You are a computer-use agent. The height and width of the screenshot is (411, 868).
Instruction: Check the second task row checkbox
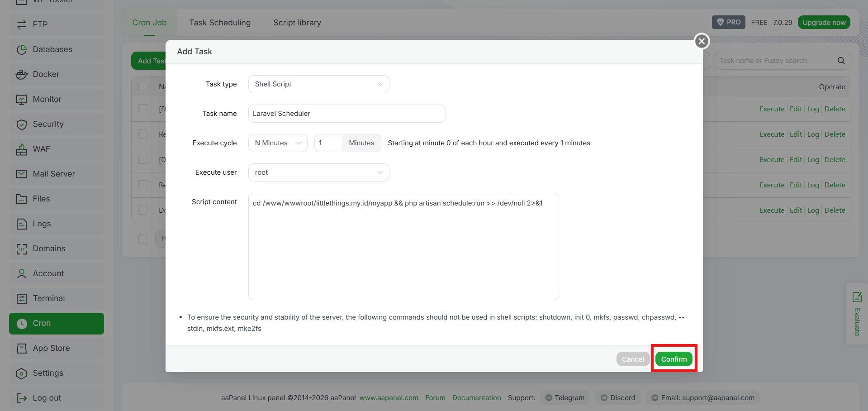[x=143, y=134]
